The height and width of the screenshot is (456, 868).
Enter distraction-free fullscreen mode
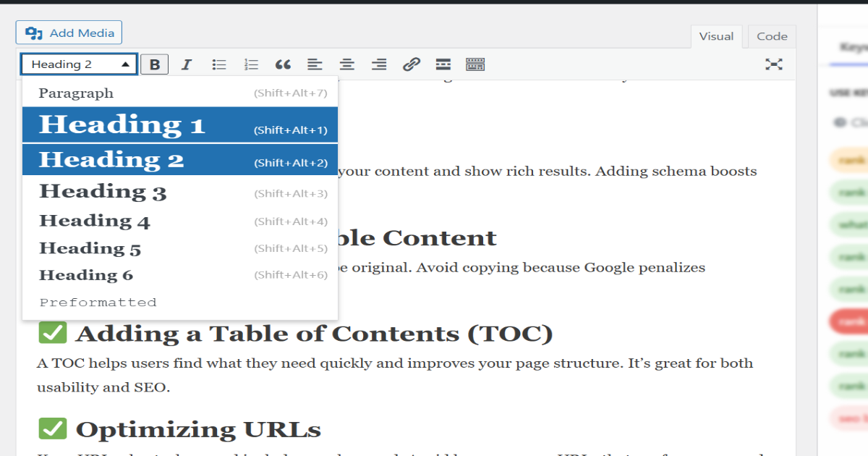774,64
